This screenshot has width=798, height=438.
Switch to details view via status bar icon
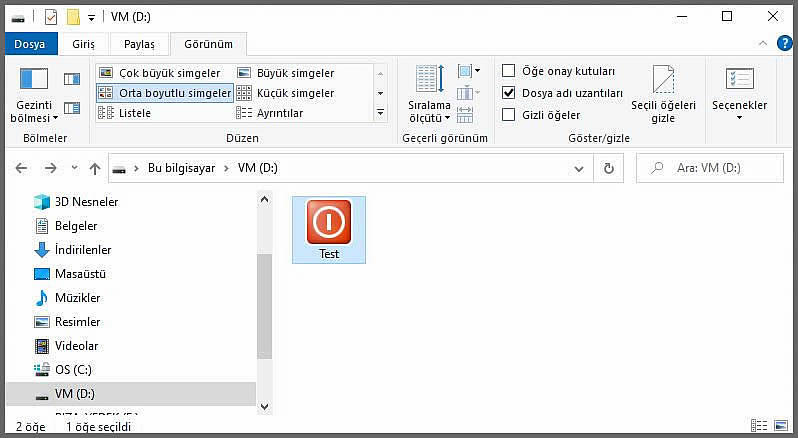[759, 425]
